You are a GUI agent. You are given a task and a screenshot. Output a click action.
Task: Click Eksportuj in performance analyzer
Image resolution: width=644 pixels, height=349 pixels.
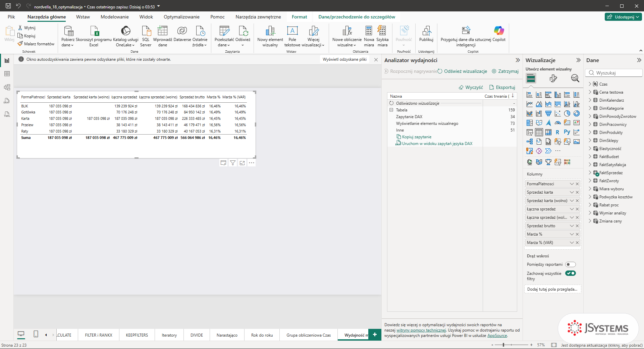(502, 87)
